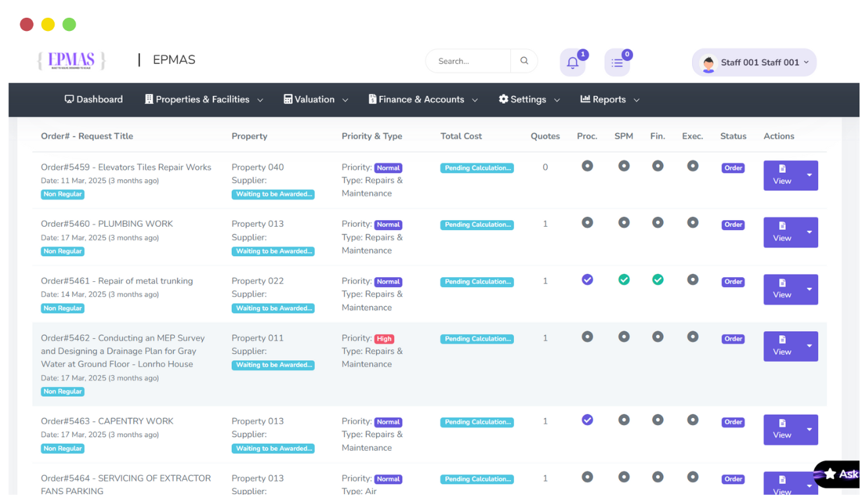Open the Ask assistant star widget
Screen dimensions: 868x502
837,474
